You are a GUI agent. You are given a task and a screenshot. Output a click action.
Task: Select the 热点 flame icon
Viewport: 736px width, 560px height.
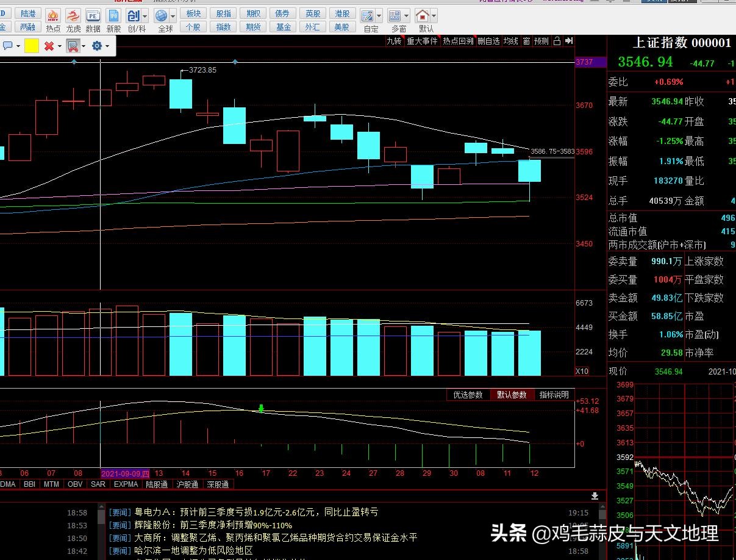tap(53, 16)
